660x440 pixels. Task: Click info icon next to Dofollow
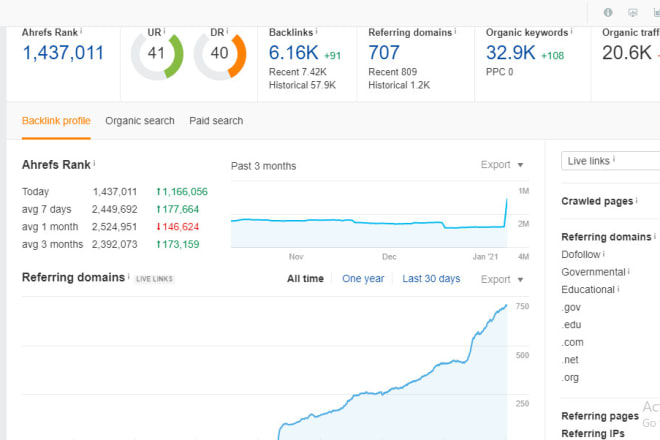pyautogui.click(x=604, y=253)
